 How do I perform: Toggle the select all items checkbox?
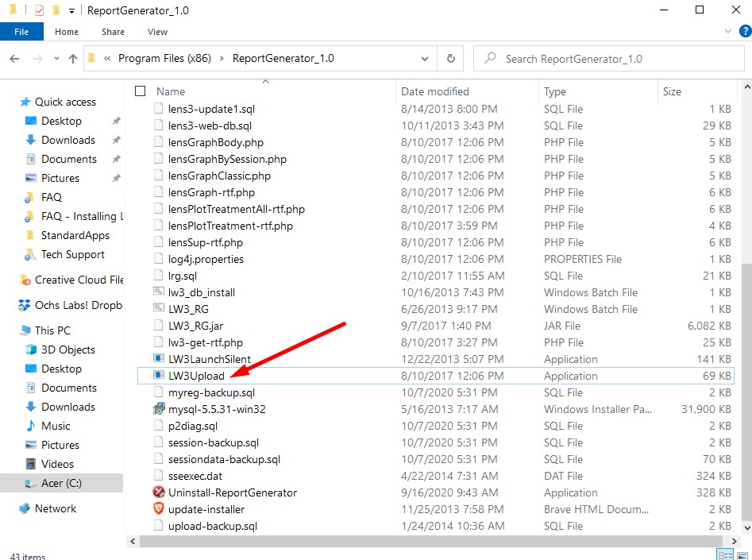[x=140, y=91]
